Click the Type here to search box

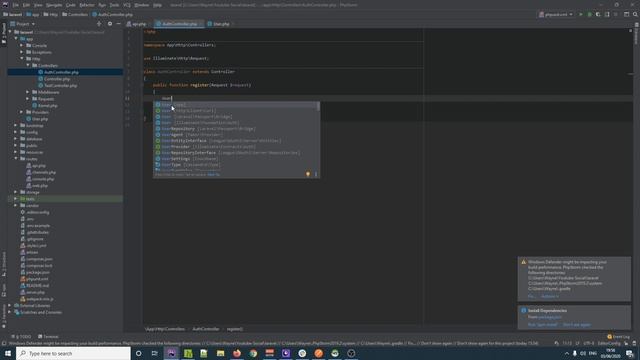coord(73,353)
